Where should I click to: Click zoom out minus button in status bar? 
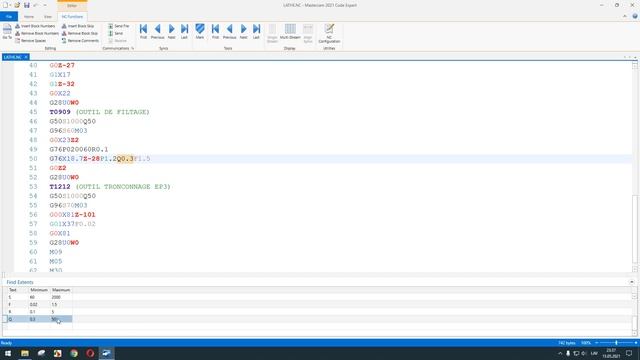[596, 343]
